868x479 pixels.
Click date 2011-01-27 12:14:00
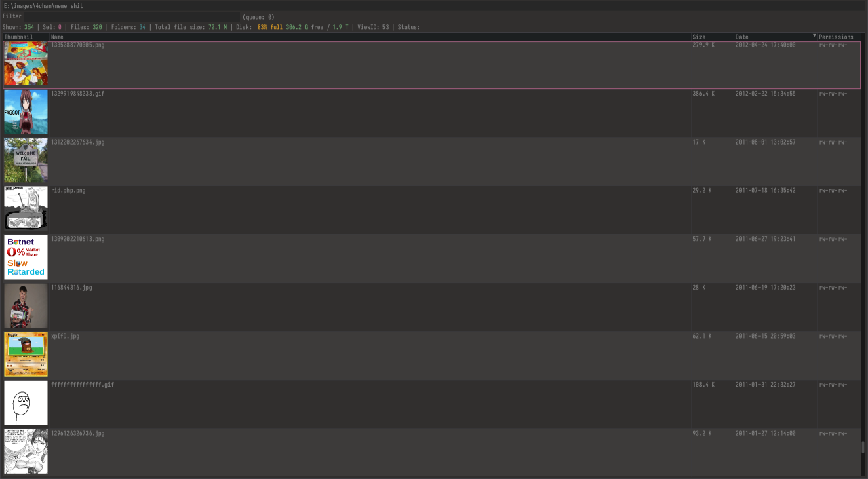pos(766,433)
